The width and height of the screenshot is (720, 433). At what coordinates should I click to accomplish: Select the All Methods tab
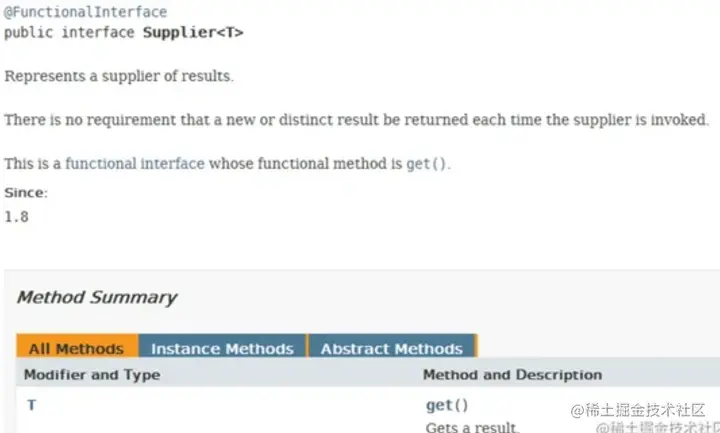pos(77,347)
